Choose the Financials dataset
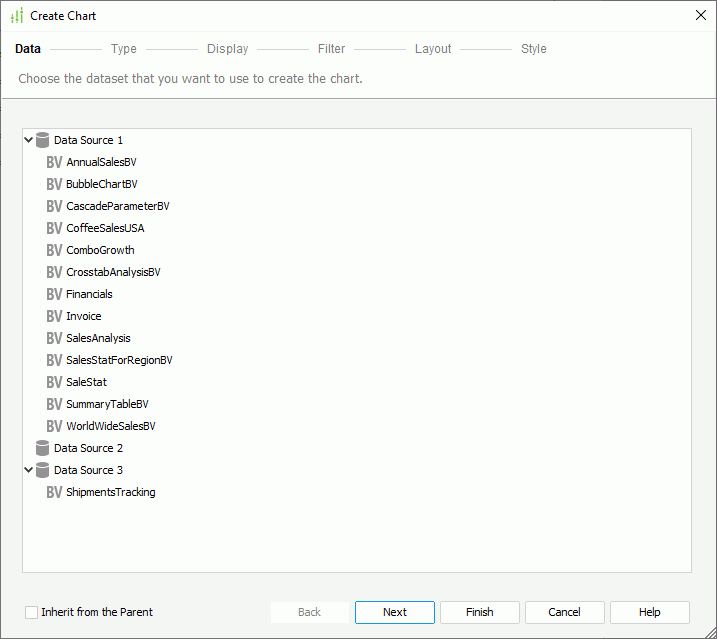Screen dimensions: 717x639 point(89,294)
